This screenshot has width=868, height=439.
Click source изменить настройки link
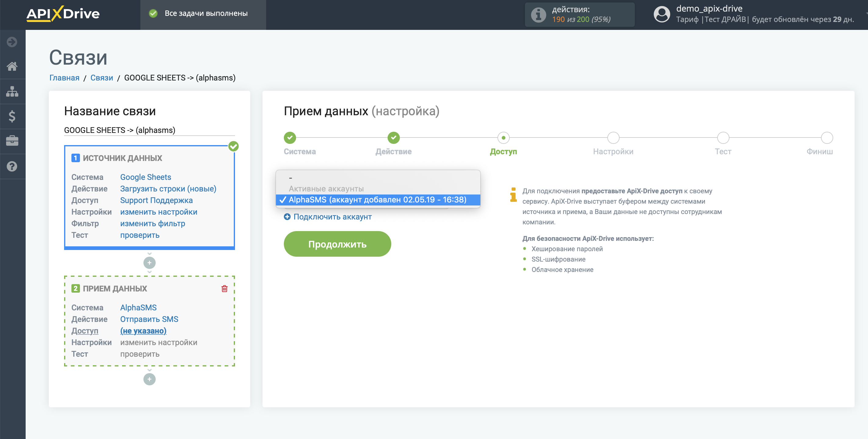159,212
